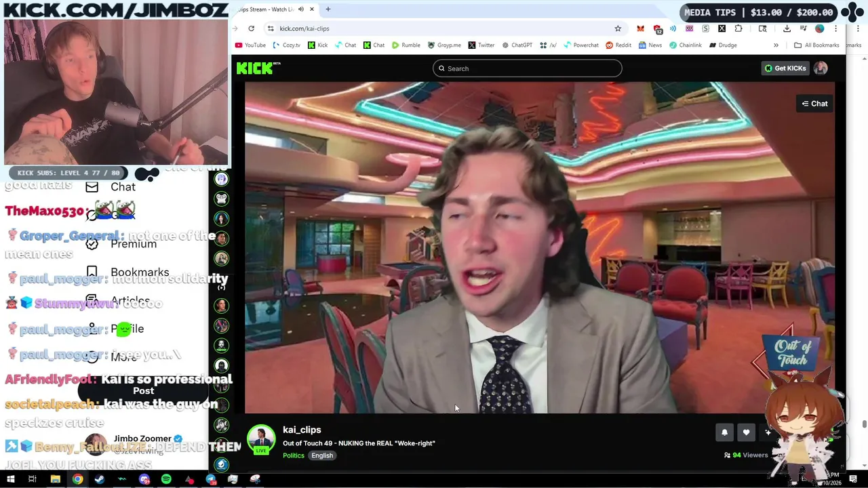Open the Premium item in Twitter sidebar
Viewport: 868px width, 488px height.
click(x=122, y=244)
